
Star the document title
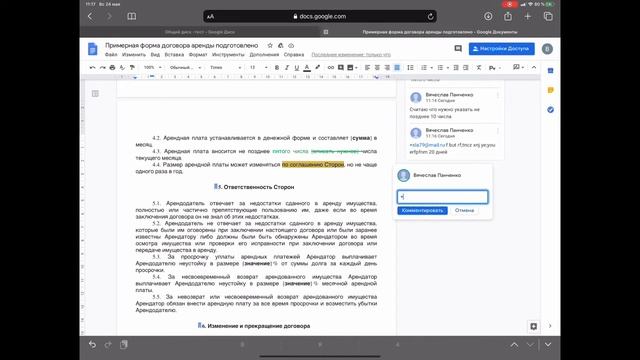(270, 45)
